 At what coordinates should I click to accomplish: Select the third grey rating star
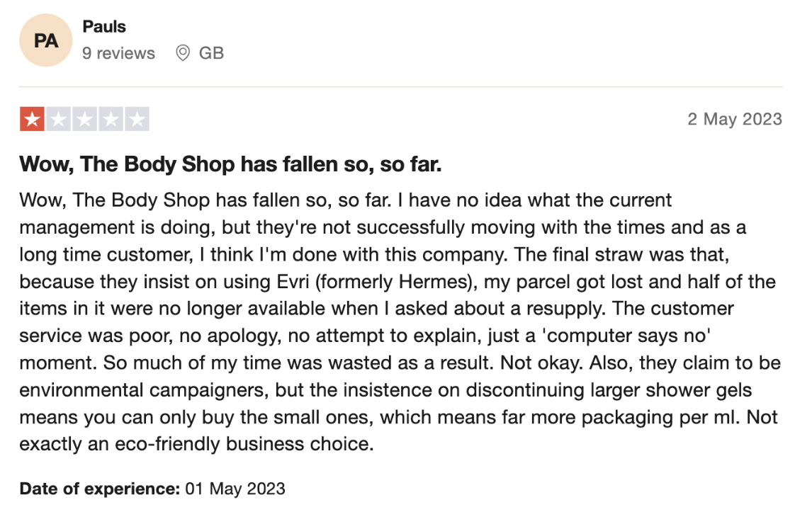point(85,119)
